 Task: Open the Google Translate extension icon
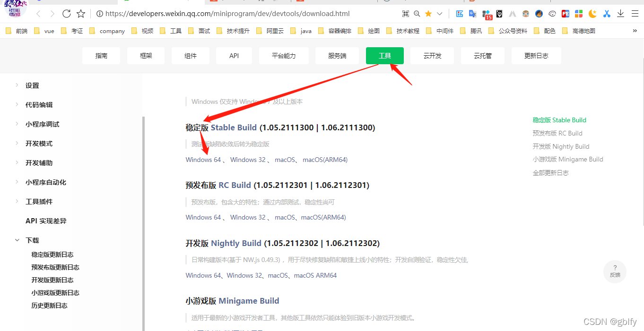click(472, 14)
